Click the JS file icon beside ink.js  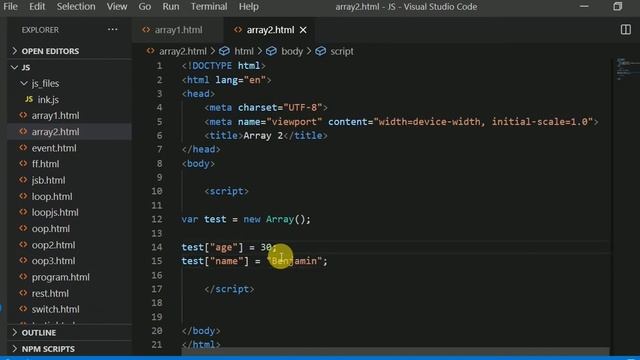point(29,99)
